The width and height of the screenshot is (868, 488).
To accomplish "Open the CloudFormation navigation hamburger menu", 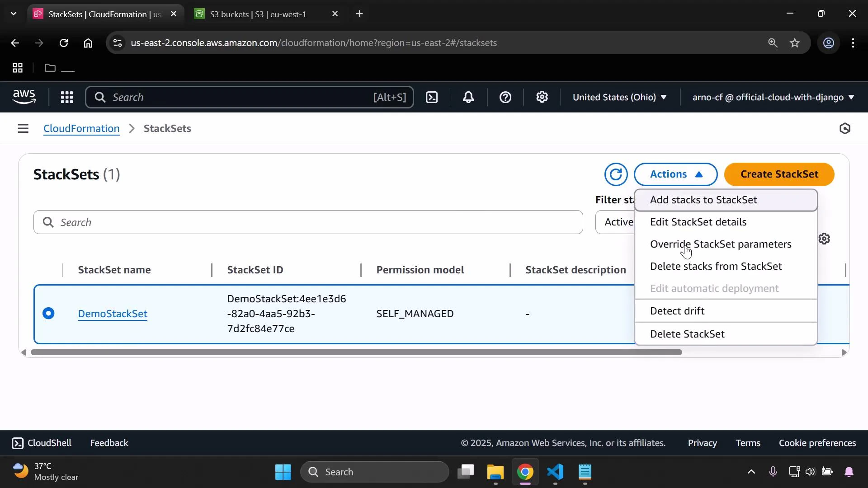I will pos(23,128).
